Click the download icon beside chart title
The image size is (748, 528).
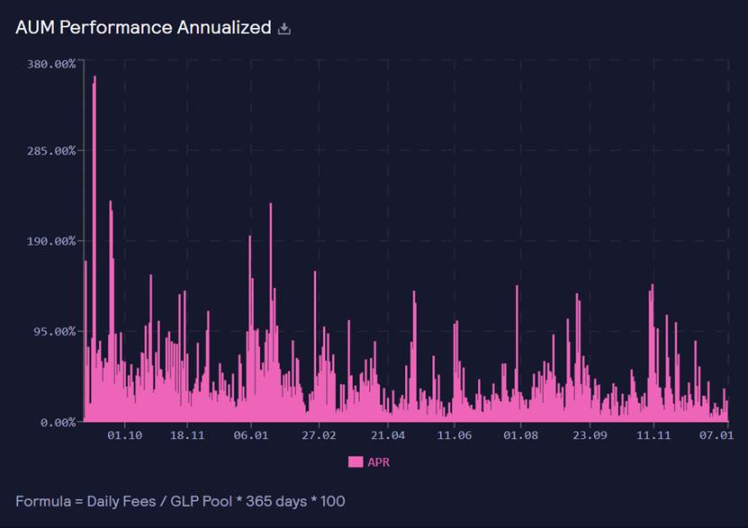click(x=284, y=29)
